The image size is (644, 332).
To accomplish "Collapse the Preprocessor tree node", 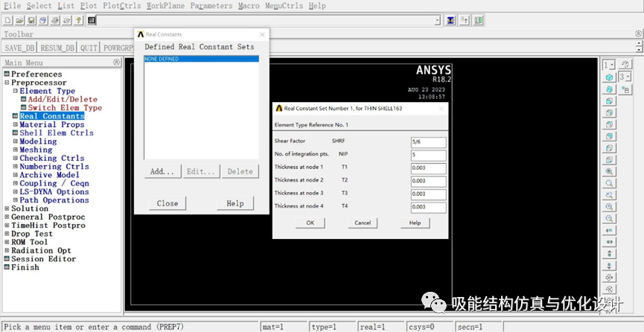I will click(x=7, y=83).
